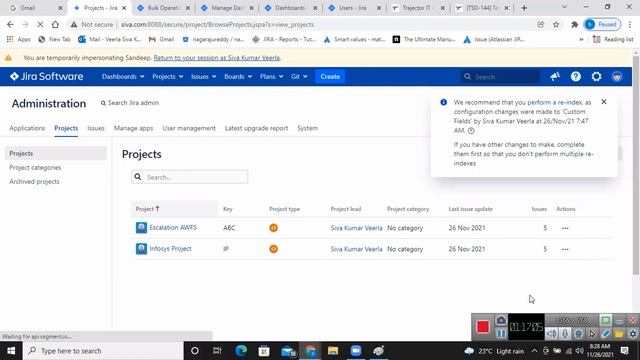Open the browser tab search chevron

coord(564,7)
